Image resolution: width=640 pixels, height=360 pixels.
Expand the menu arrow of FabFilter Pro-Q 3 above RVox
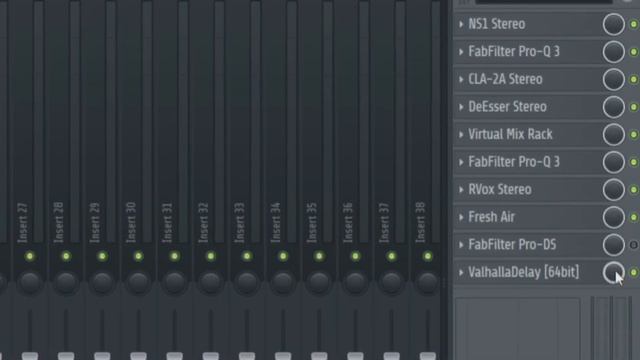[x=461, y=162]
